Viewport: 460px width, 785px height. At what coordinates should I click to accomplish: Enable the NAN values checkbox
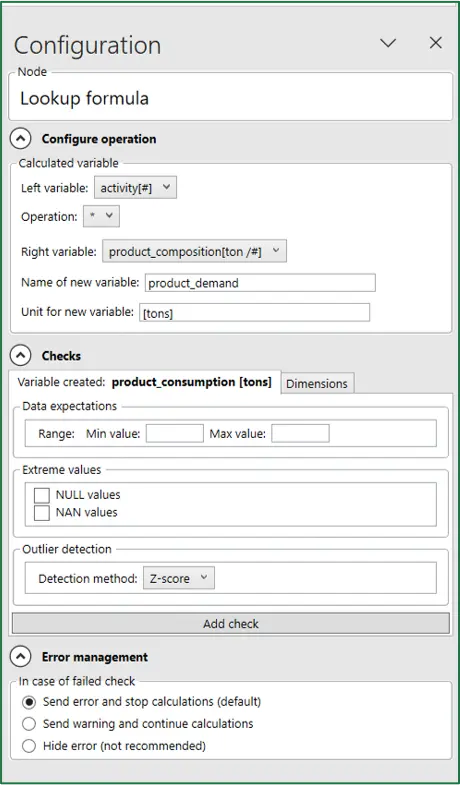click(42, 513)
